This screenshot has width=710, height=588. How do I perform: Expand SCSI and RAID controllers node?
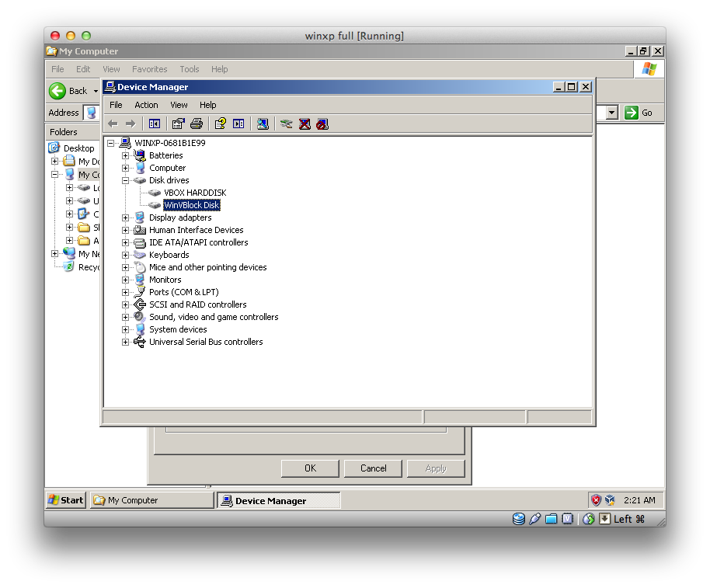coord(125,304)
